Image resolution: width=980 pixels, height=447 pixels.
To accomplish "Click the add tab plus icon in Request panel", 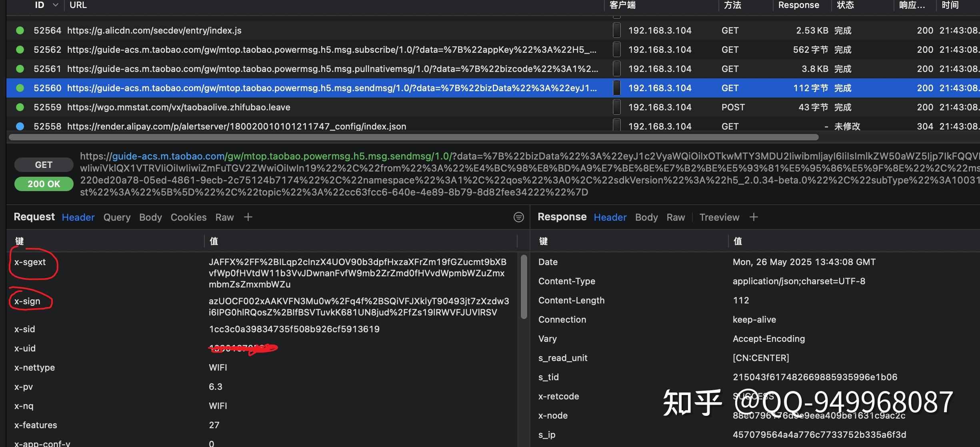I will 248,217.
